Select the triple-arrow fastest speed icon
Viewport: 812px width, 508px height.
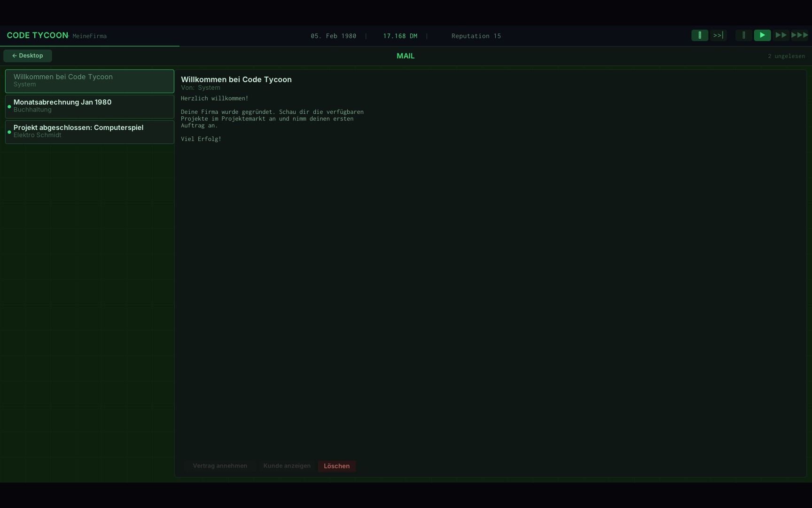(x=799, y=35)
